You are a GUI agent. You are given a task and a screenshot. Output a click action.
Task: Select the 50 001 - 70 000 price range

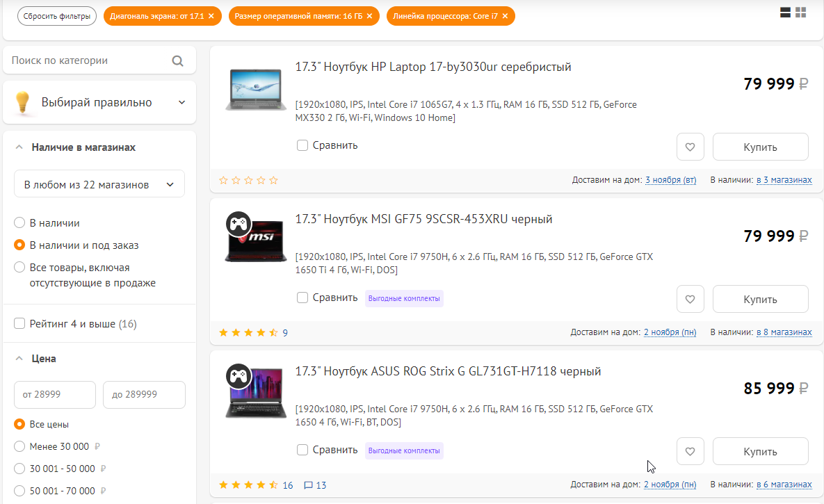[19, 490]
